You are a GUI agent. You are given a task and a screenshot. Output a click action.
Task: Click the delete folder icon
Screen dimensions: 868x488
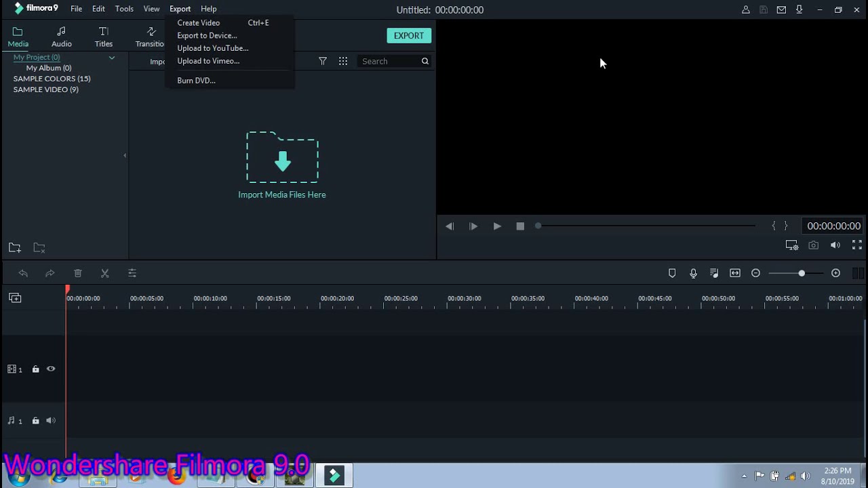point(39,248)
